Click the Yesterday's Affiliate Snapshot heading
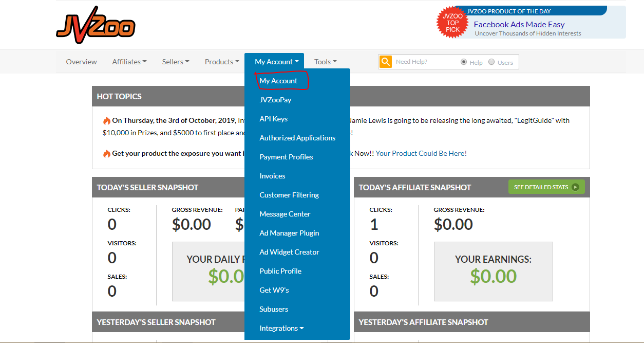The width and height of the screenshot is (644, 343). (424, 322)
